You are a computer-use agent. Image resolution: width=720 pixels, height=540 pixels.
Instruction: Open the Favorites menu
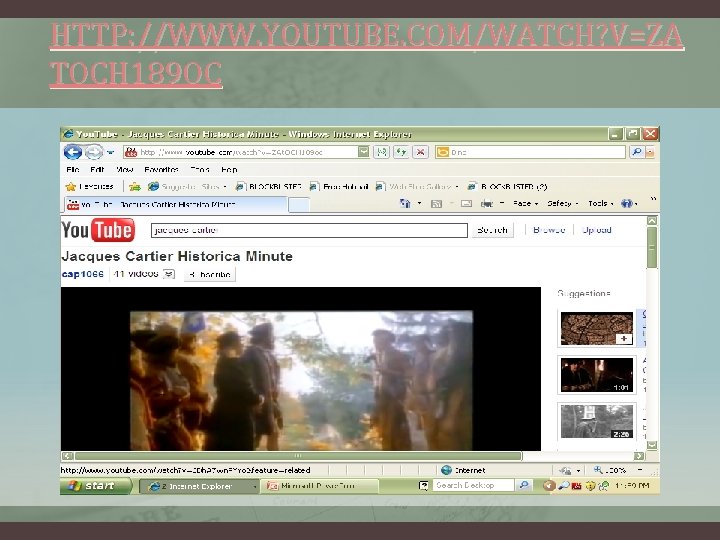pos(161,169)
